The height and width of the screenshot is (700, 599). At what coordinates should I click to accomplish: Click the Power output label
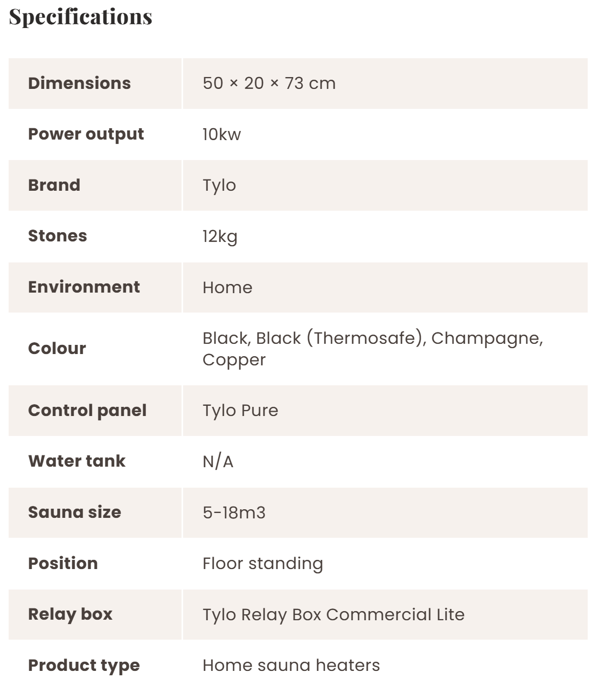(x=86, y=134)
